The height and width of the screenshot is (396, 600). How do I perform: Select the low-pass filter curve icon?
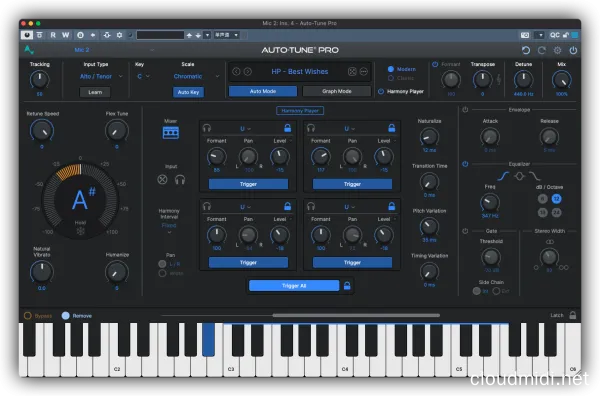coord(535,176)
